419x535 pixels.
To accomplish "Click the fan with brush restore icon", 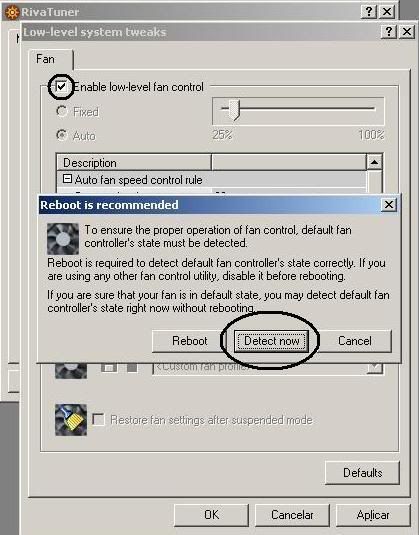I will (x=71, y=420).
